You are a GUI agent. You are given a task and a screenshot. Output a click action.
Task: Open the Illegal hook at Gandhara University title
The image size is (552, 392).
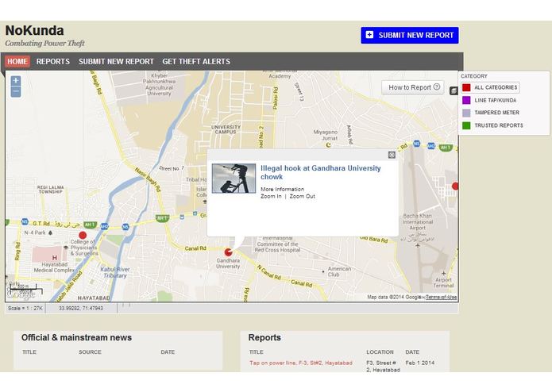click(x=320, y=172)
